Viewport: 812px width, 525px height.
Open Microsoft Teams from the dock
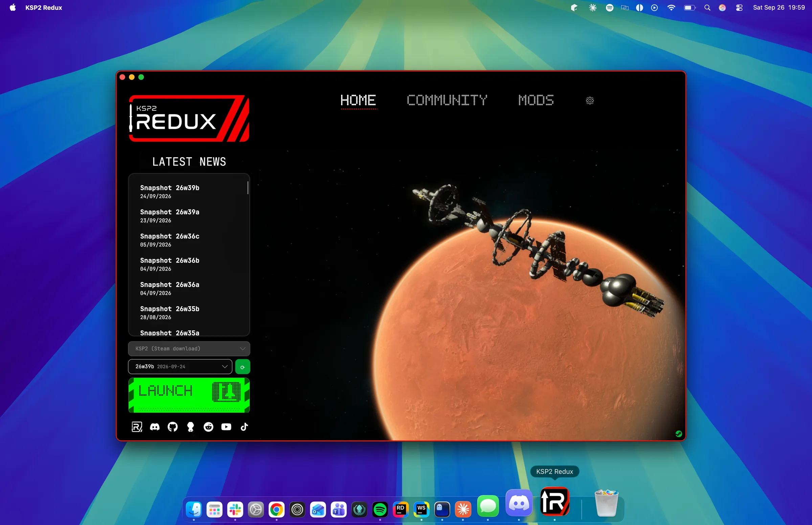click(338, 510)
